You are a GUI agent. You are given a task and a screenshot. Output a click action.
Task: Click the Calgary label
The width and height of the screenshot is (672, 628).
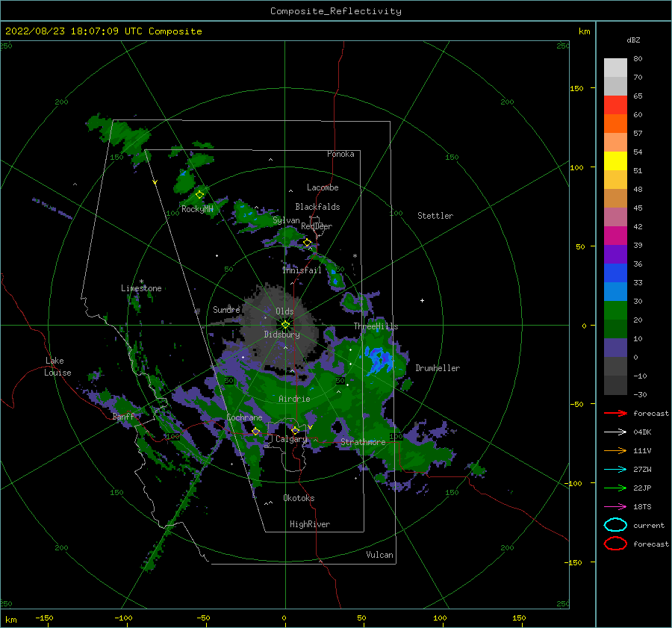point(291,439)
